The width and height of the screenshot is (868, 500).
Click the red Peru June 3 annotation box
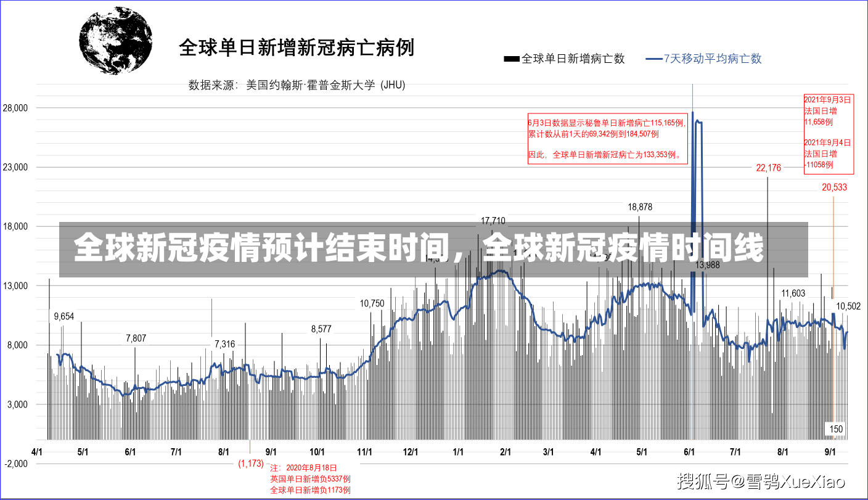pyautogui.click(x=607, y=139)
